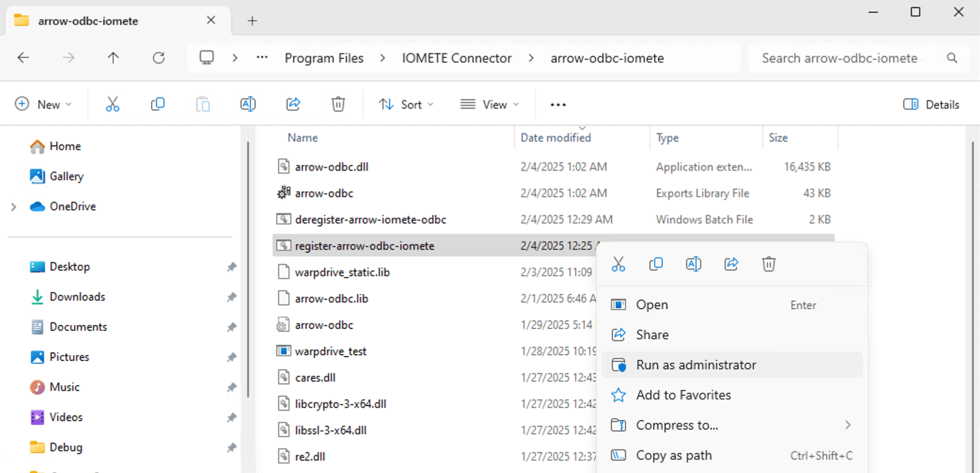980x473 pixels.
Task: Refresh the folder view
Action: [159, 58]
